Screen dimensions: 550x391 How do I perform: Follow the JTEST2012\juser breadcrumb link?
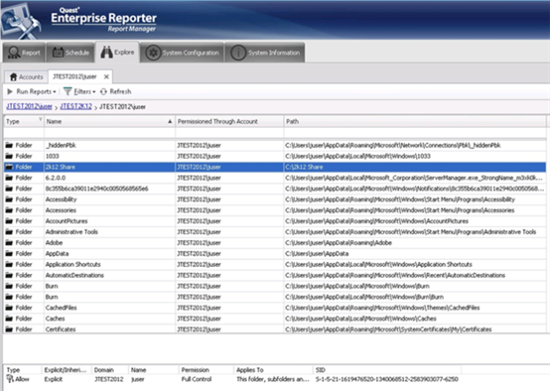[29, 107]
